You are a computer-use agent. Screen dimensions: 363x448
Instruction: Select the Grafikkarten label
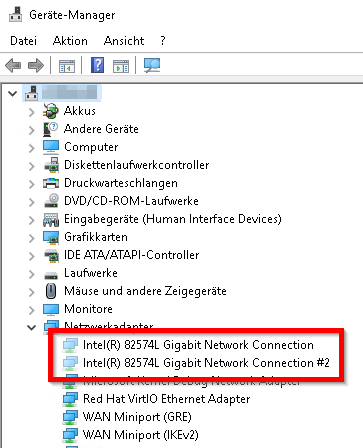(96, 237)
